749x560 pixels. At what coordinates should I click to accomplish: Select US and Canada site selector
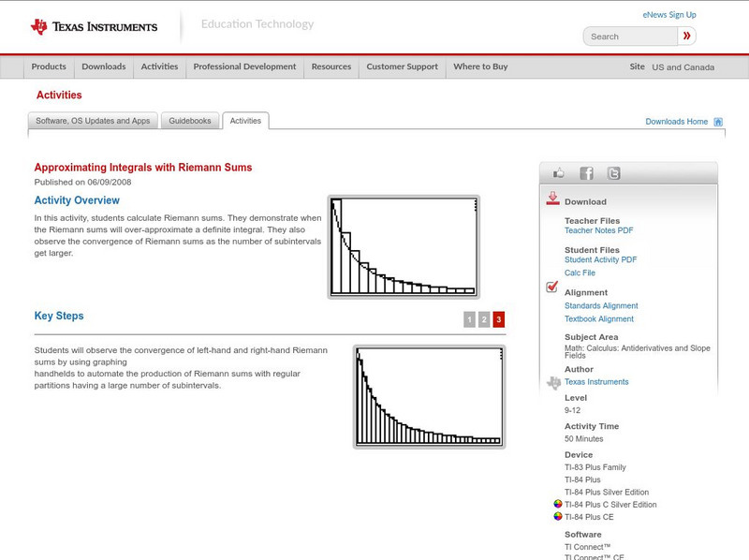[x=683, y=67]
